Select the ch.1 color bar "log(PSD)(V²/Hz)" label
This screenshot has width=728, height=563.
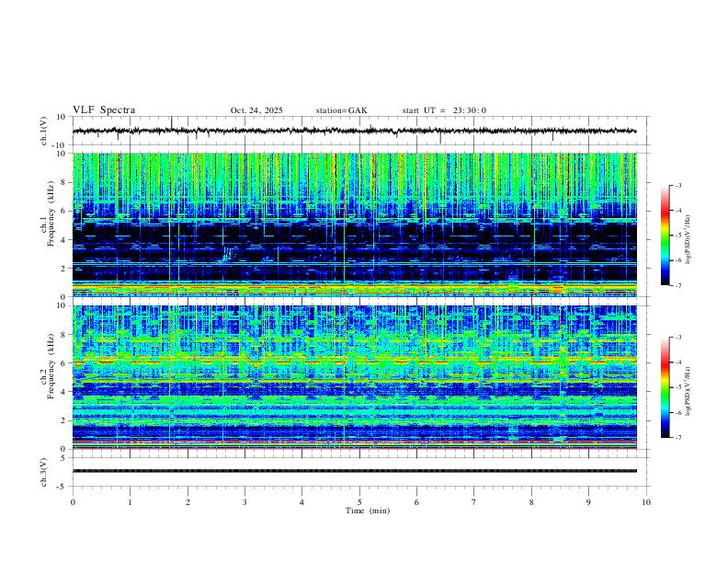click(688, 239)
